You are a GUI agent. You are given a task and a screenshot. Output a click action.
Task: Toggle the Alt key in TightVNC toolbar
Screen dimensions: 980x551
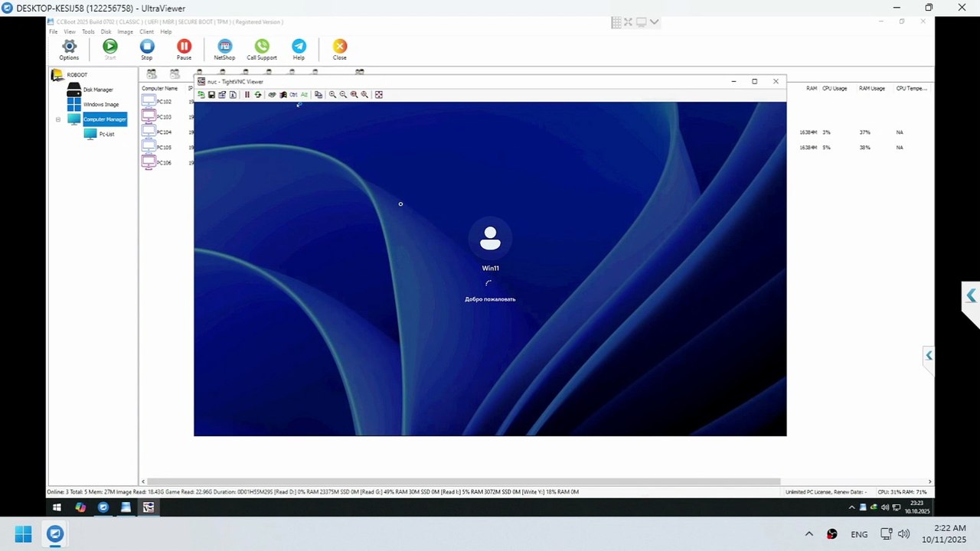coord(304,95)
